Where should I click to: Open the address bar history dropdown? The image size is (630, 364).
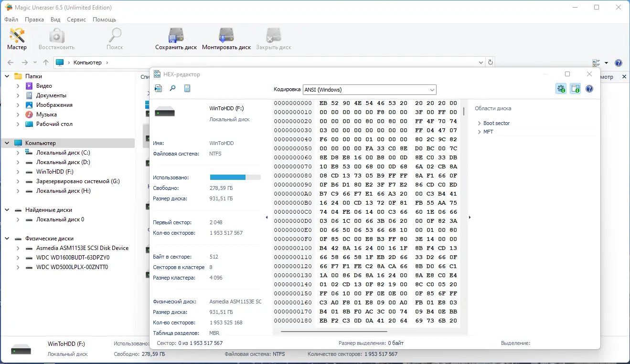tap(481, 62)
